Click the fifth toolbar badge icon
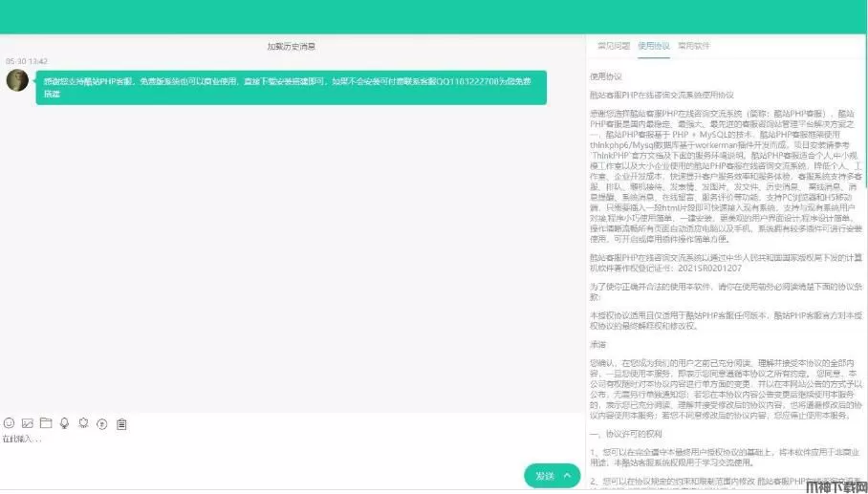Viewport: 868px width, 494px height. (x=83, y=423)
